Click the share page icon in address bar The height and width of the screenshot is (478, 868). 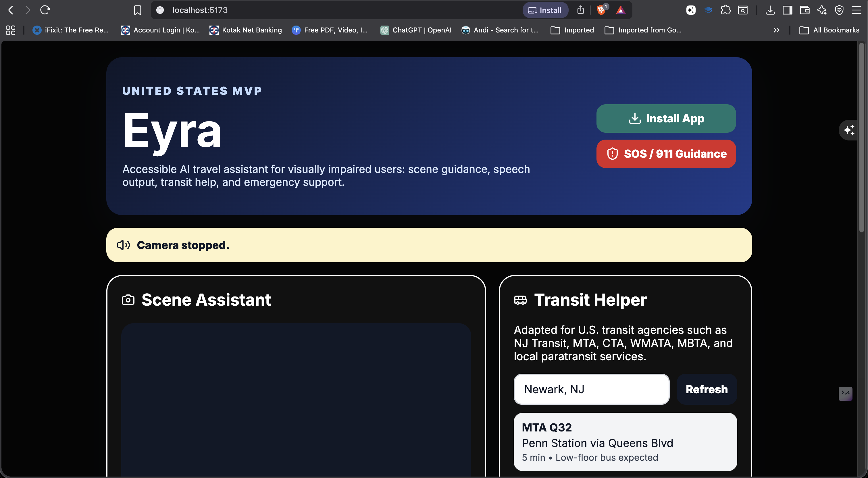(x=580, y=10)
